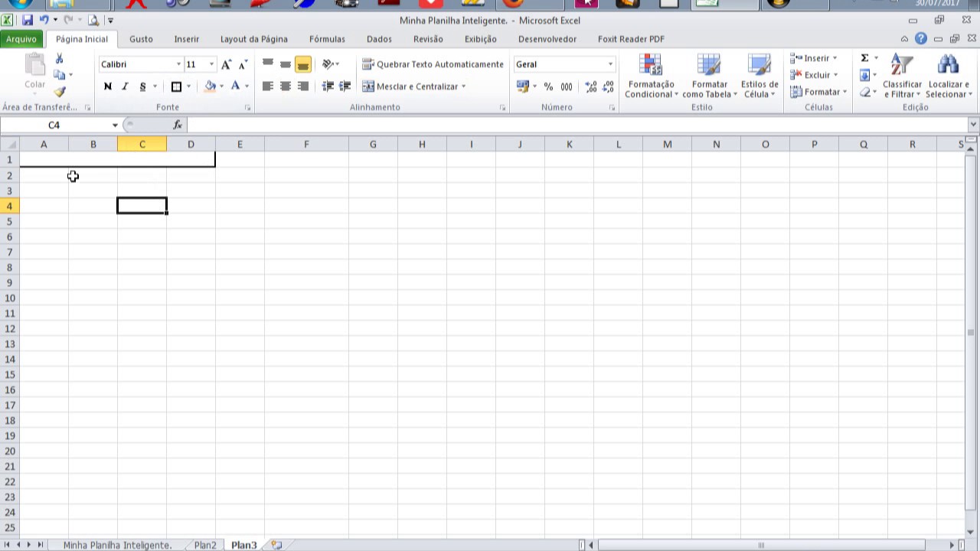The width and height of the screenshot is (980, 551).
Task: Click the Colar paste button
Action: pos(34,73)
